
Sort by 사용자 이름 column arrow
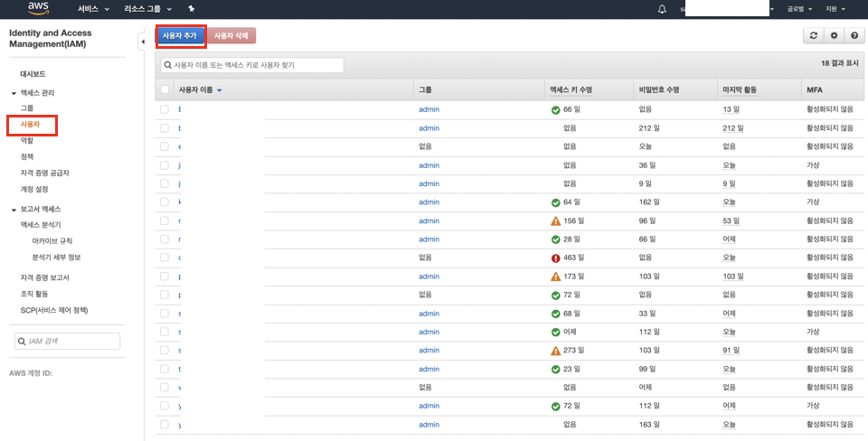219,90
